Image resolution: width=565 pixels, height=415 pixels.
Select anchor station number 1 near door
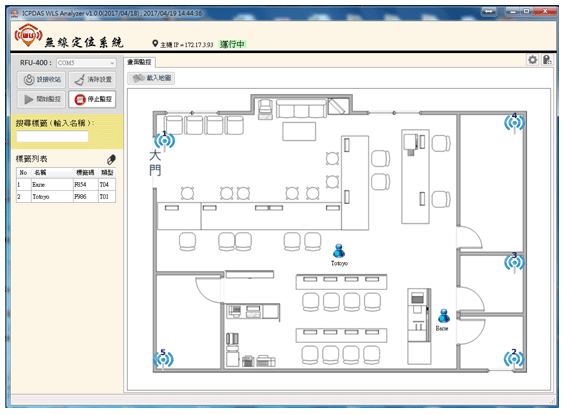pos(165,140)
